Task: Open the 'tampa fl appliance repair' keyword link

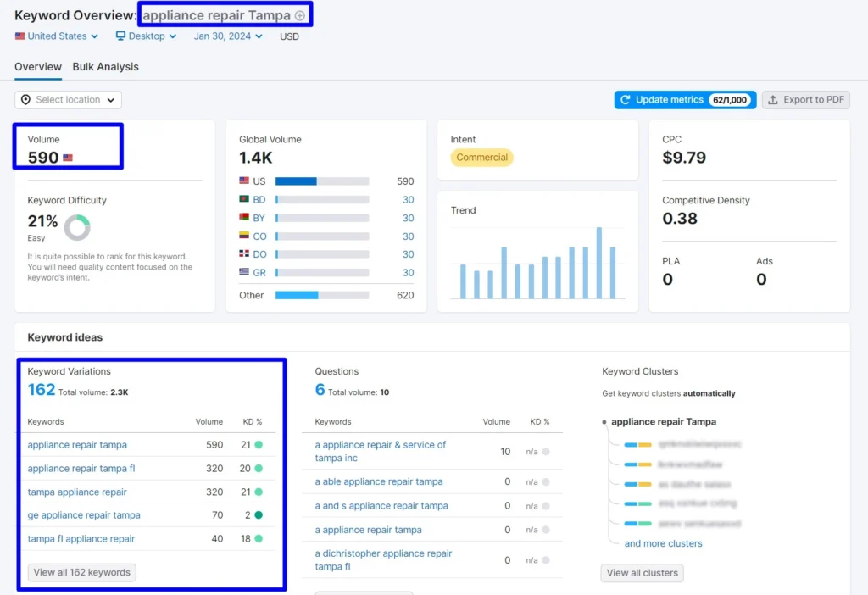Action: pos(81,538)
